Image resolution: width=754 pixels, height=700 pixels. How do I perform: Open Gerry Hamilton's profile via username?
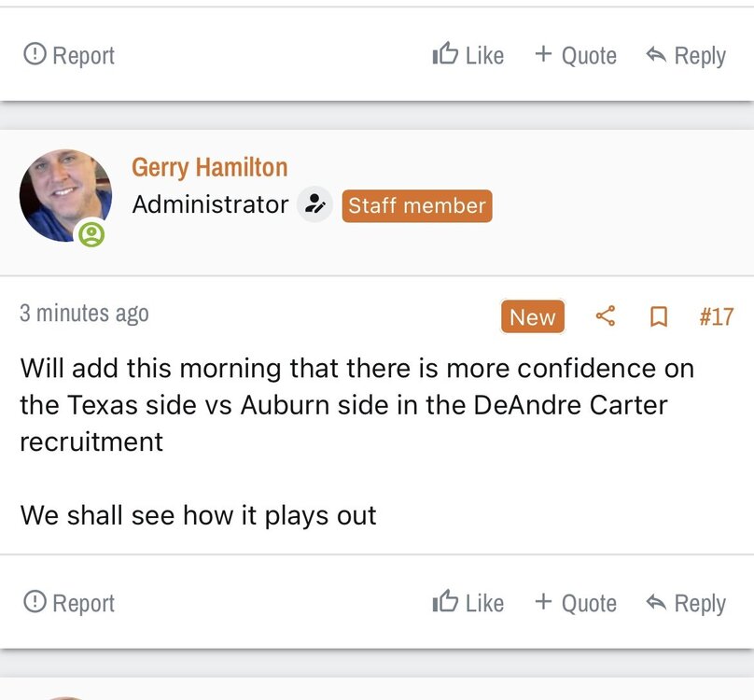pos(209,167)
